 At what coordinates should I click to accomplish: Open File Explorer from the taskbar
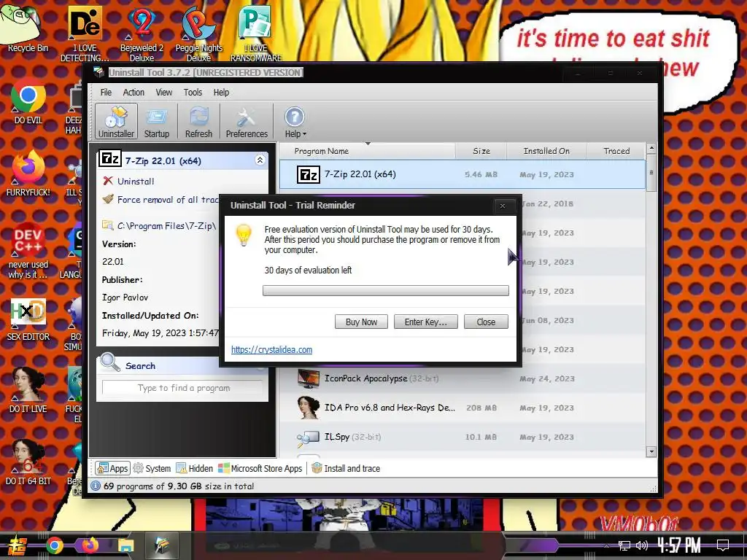126,545
